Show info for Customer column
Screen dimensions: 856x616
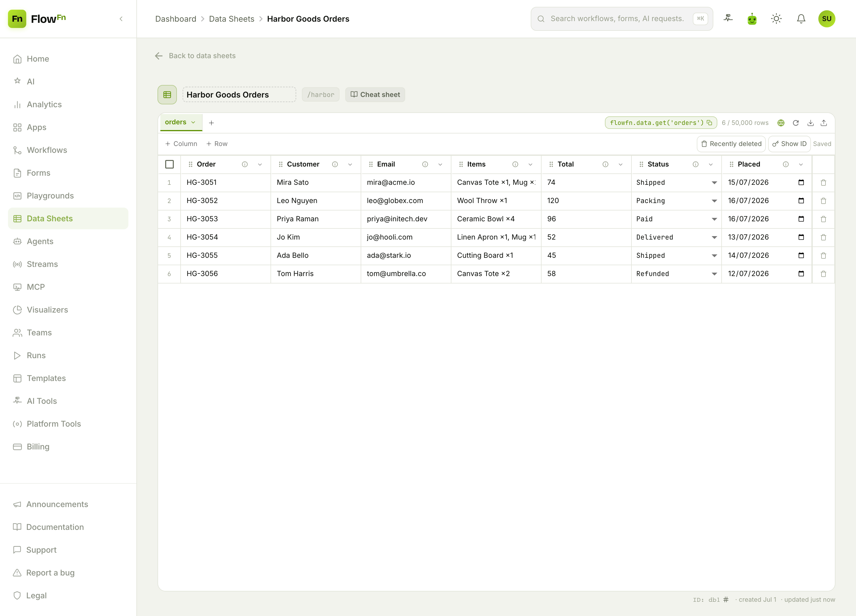tap(335, 164)
